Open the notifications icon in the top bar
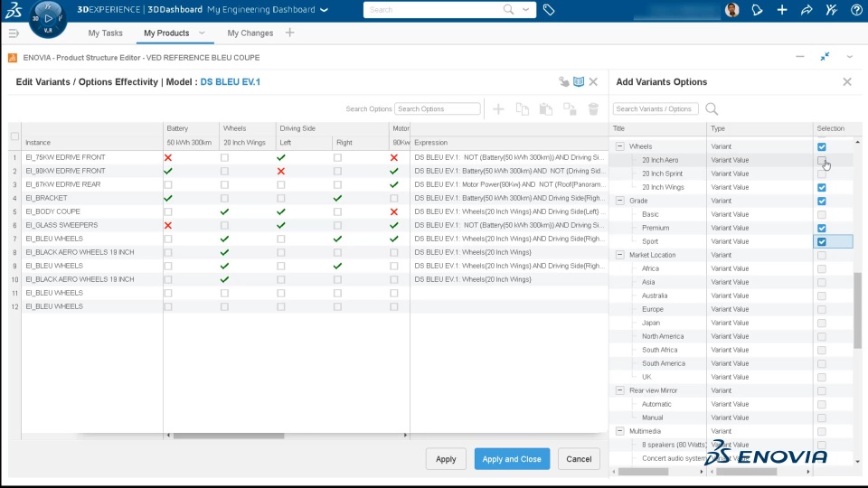The width and height of the screenshot is (868, 488). [757, 10]
